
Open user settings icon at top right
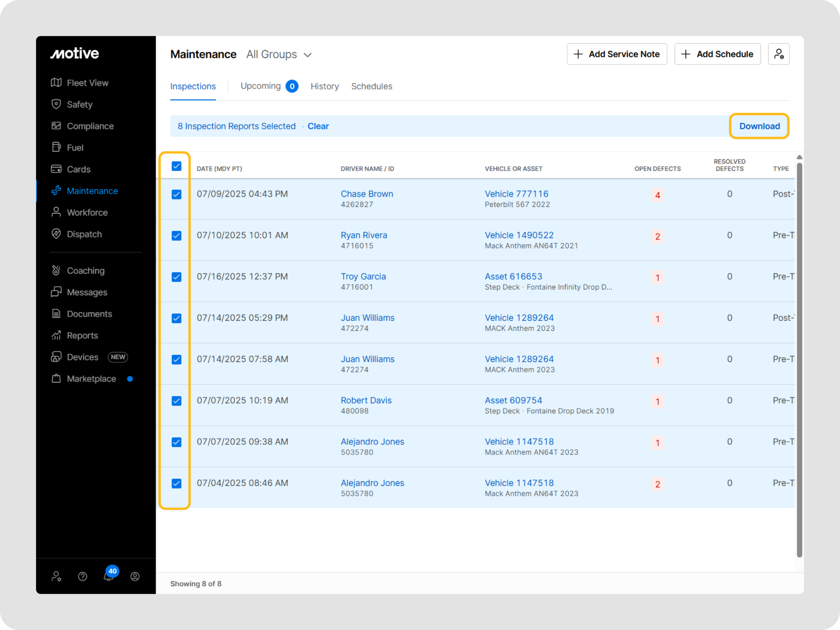778,54
